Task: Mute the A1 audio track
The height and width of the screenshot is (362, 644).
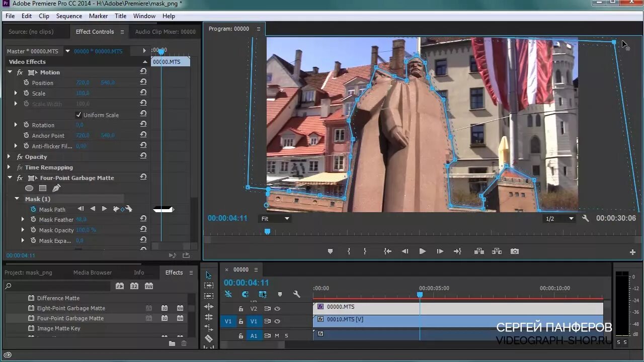Action: 277,335
